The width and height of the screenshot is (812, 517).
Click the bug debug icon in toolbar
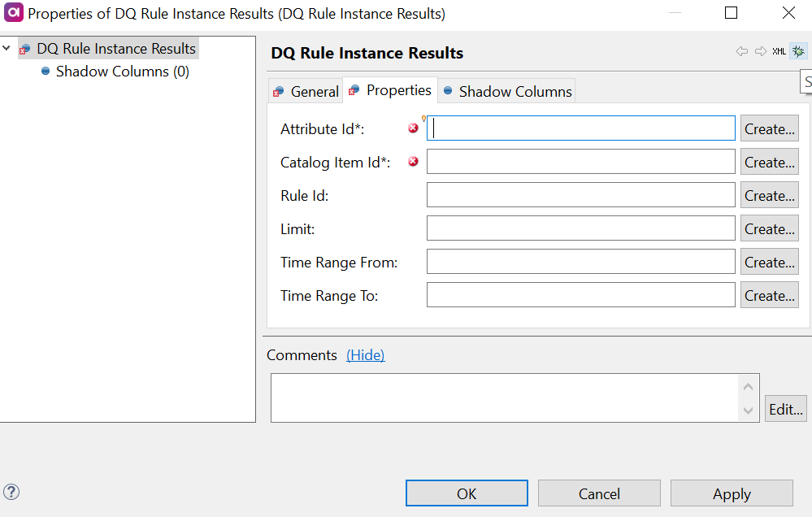point(797,50)
